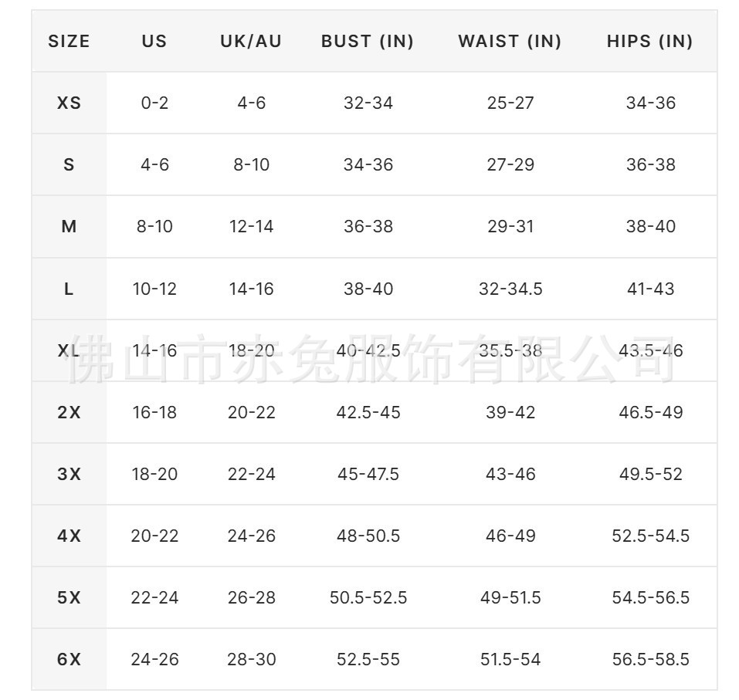The height and width of the screenshot is (700, 739).
Task: Select the 6X size row label
Action: coord(69,659)
